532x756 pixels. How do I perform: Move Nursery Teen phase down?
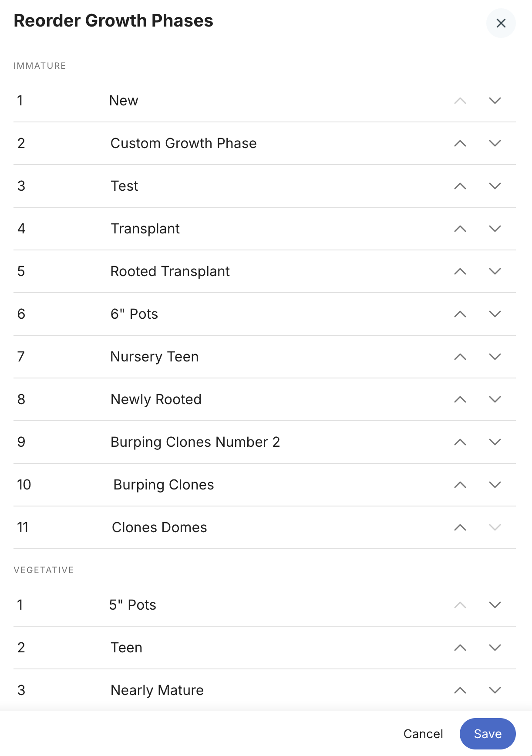tap(495, 357)
